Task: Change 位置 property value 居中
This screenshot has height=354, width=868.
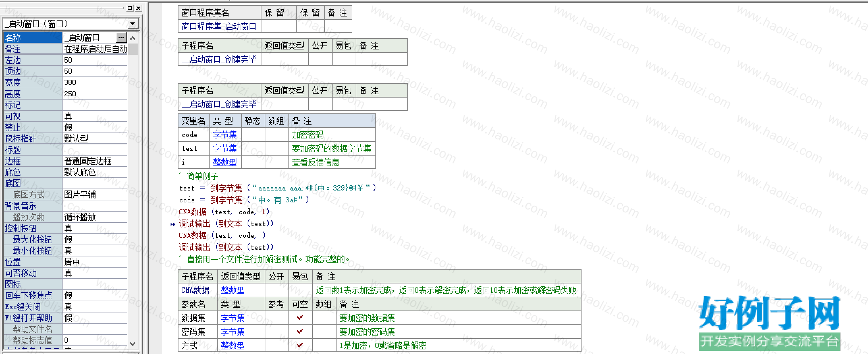Action: coord(95,262)
